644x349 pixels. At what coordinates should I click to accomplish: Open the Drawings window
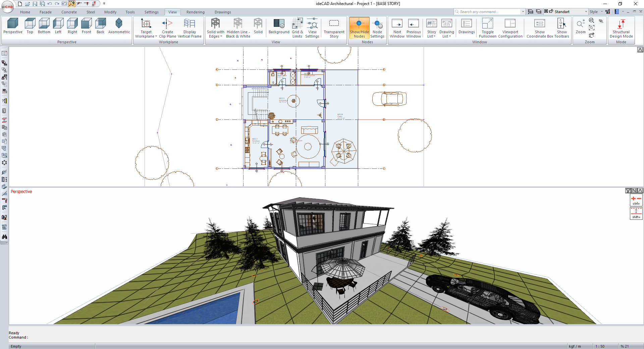coord(467,26)
